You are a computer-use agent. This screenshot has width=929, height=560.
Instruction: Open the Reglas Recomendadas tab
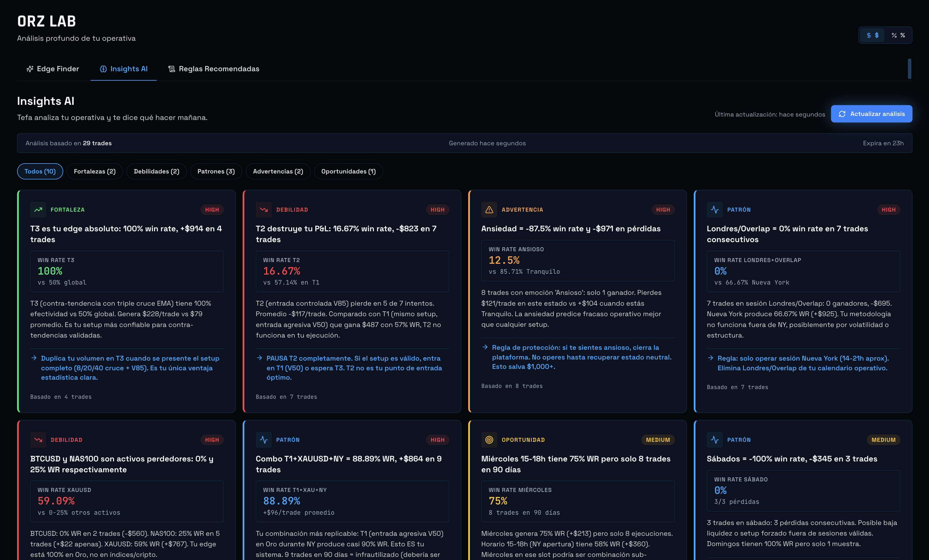tap(214, 69)
